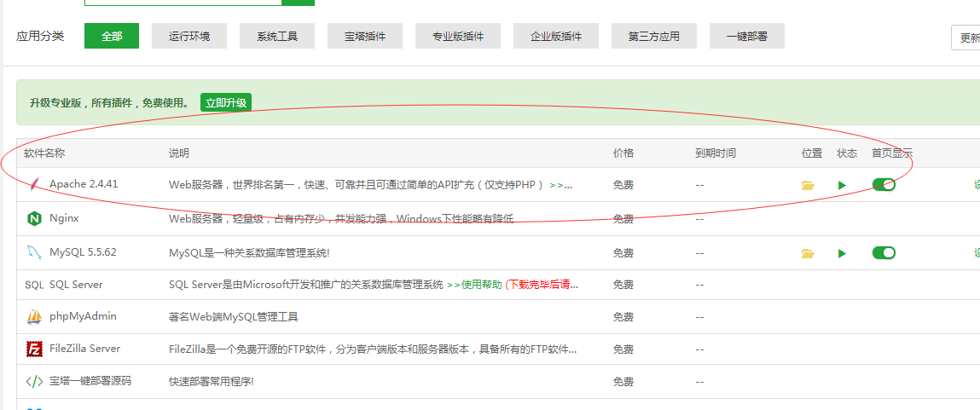Click the Apache feather logo icon
This screenshot has height=410, width=980.
pyautogui.click(x=34, y=184)
